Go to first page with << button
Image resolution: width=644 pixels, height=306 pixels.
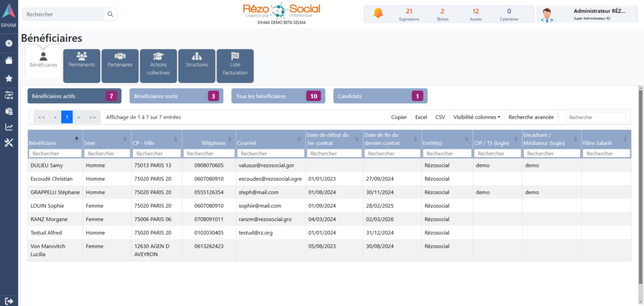click(42, 117)
